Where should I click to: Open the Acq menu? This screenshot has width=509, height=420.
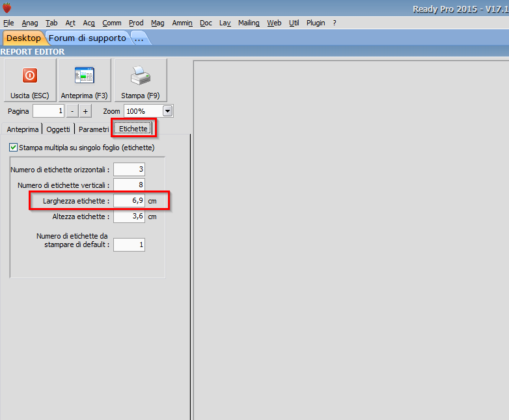coord(89,23)
